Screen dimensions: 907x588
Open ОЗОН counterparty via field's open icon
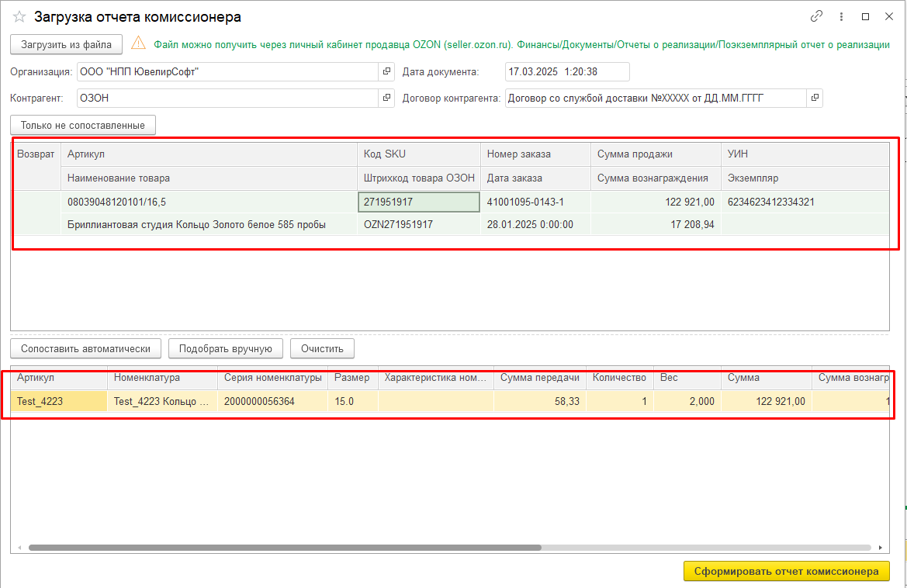click(x=386, y=98)
